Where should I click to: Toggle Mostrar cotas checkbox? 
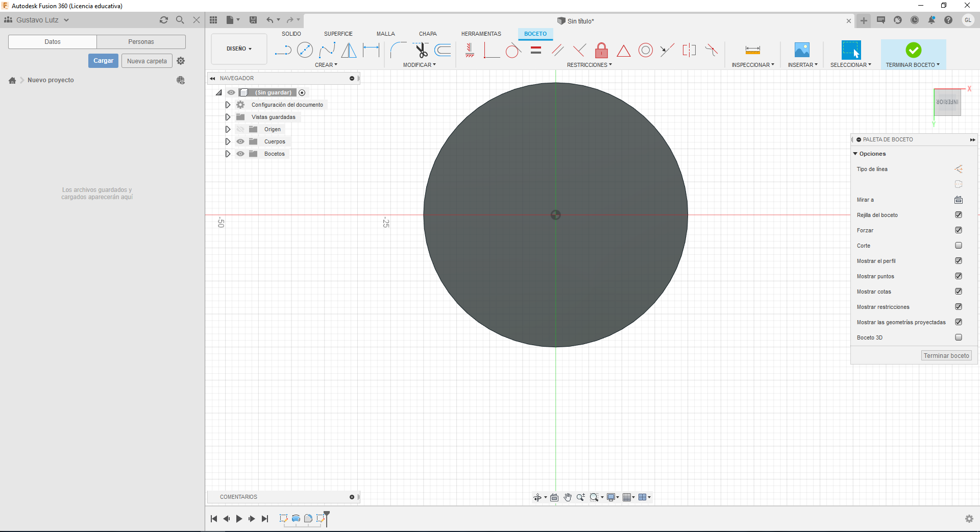click(959, 292)
